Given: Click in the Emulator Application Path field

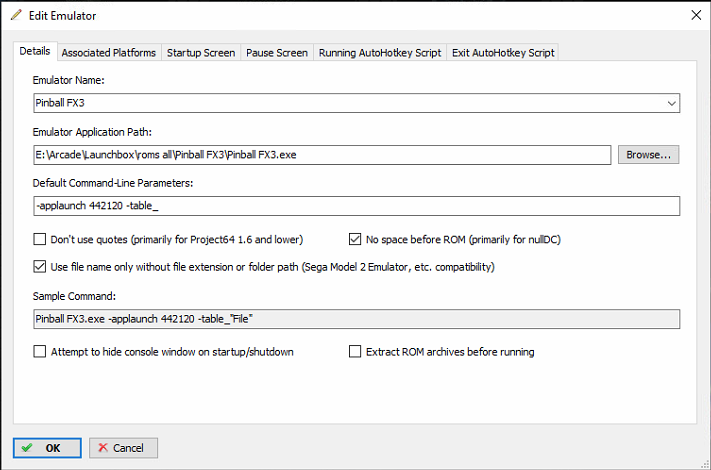Looking at the screenshot, I should [x=322, y=155].
